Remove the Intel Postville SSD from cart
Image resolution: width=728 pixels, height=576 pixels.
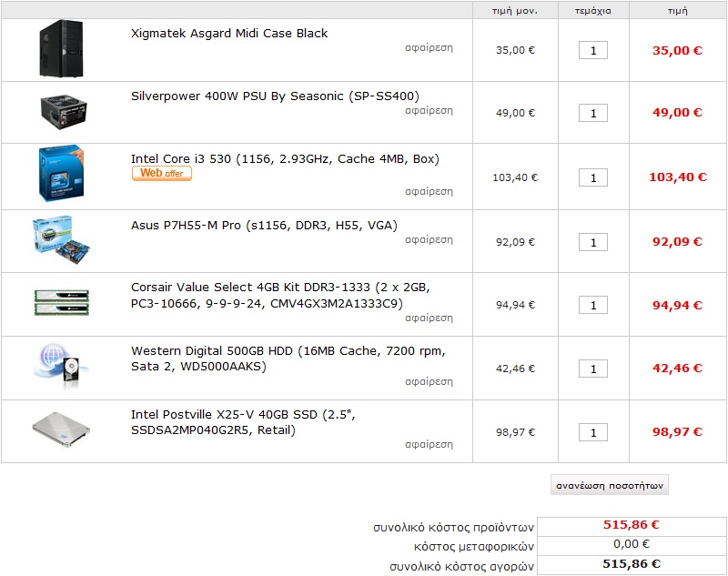pyautogui.click(x=429, y=444)
